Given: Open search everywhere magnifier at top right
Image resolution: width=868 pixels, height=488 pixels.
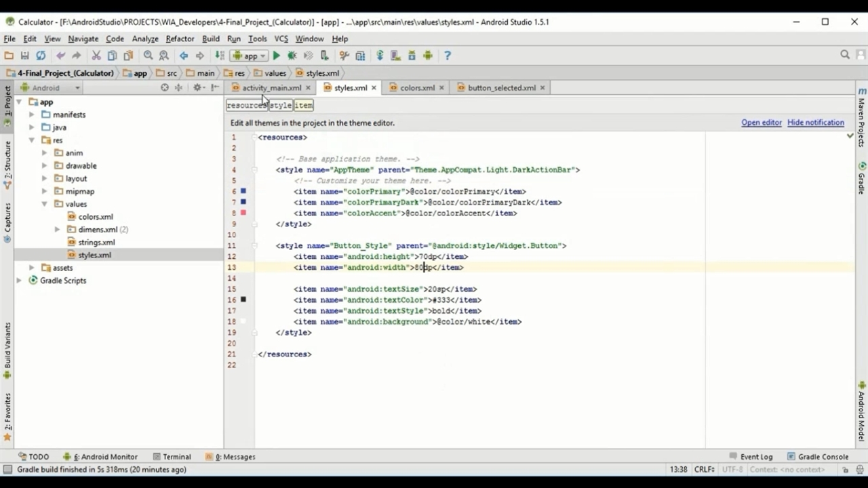Looking at the screenshot, I should tap(845, 55).
